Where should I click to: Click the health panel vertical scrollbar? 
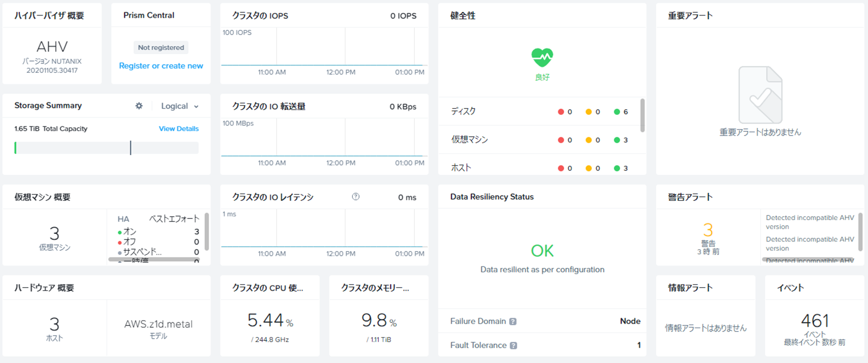642,115
